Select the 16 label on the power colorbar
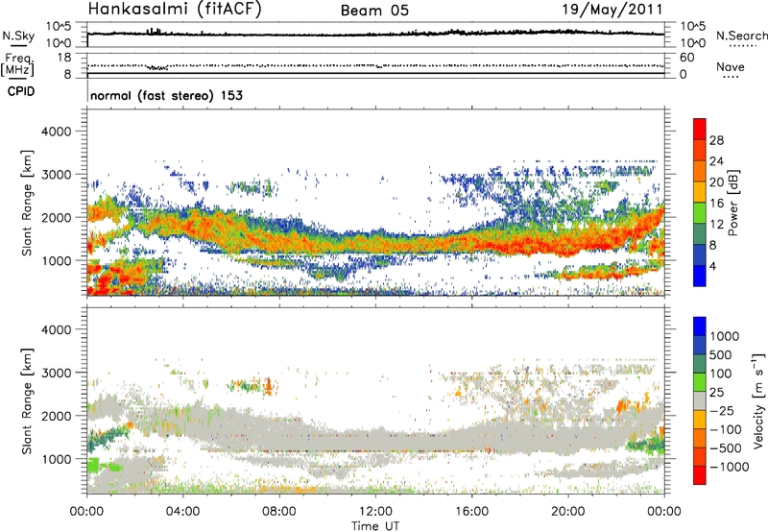The height and width of the screenshot is (532, 768). pyautogui.click(x=716, y=204)
